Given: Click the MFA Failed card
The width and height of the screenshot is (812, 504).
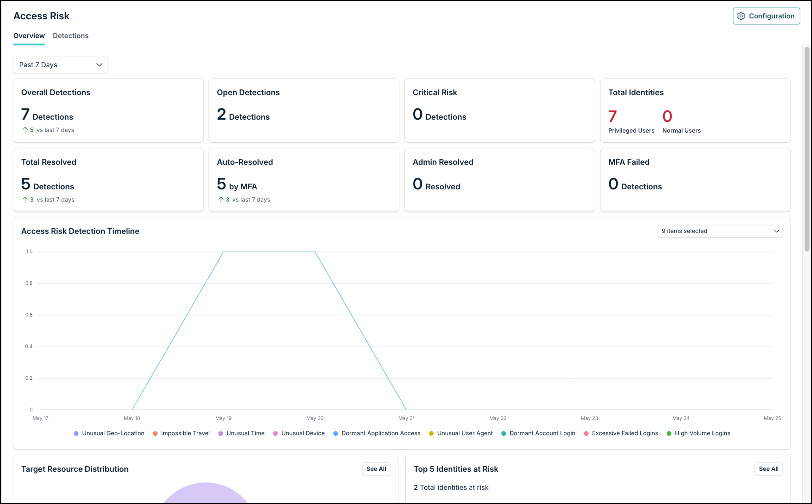Looking at the screenshot, I should pos(695,180).
